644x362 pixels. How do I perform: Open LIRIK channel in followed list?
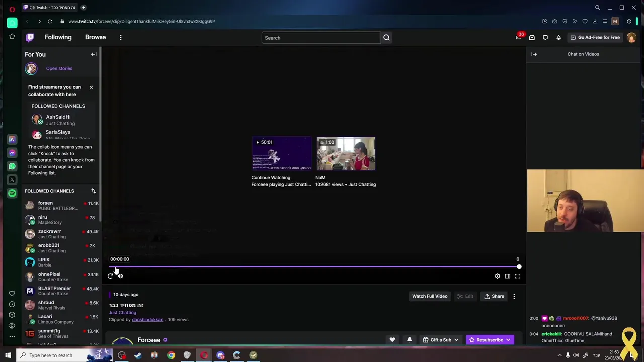click(x=61, y=262)
